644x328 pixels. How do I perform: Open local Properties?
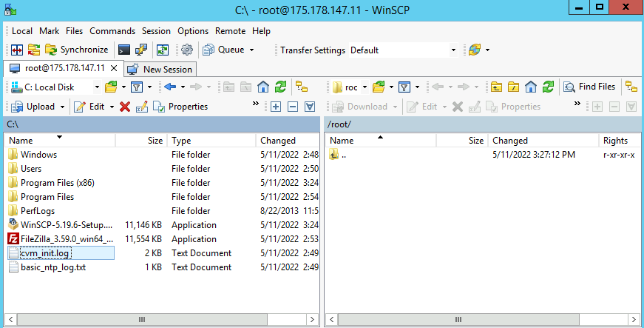point(180,107)
